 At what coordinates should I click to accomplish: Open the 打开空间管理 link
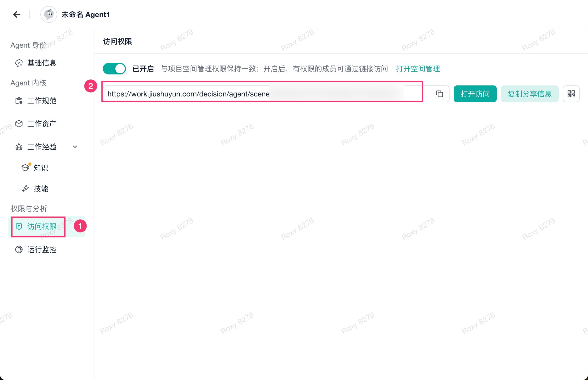[x=418, y=69]
